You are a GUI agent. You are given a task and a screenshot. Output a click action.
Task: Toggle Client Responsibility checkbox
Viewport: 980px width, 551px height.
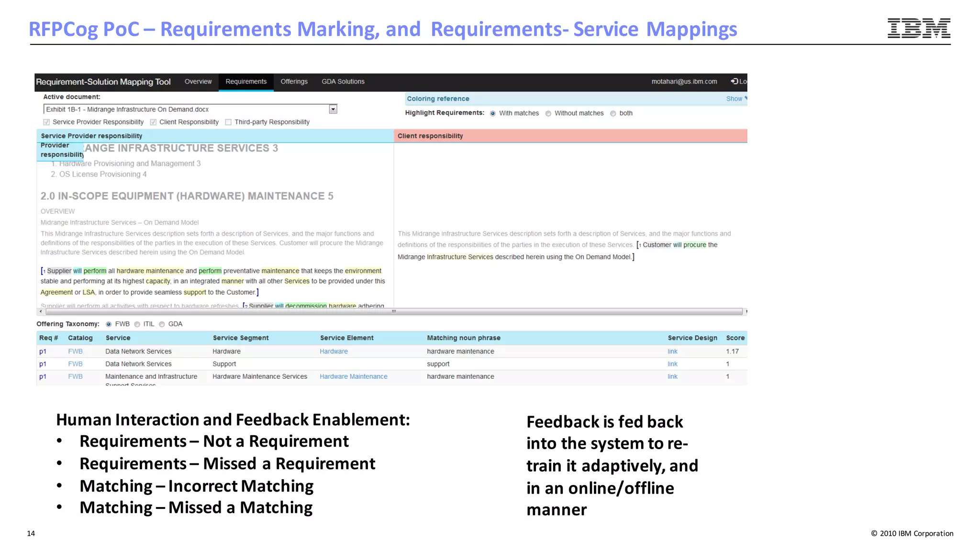(153, 122)
